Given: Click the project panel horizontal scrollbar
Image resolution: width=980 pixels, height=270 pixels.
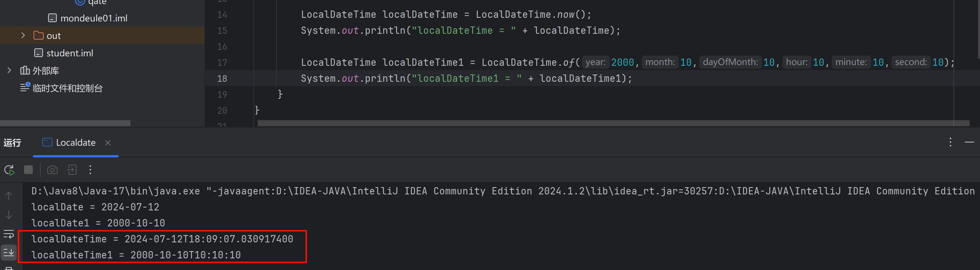Looking at the screenshot, I should coord(65,124).
